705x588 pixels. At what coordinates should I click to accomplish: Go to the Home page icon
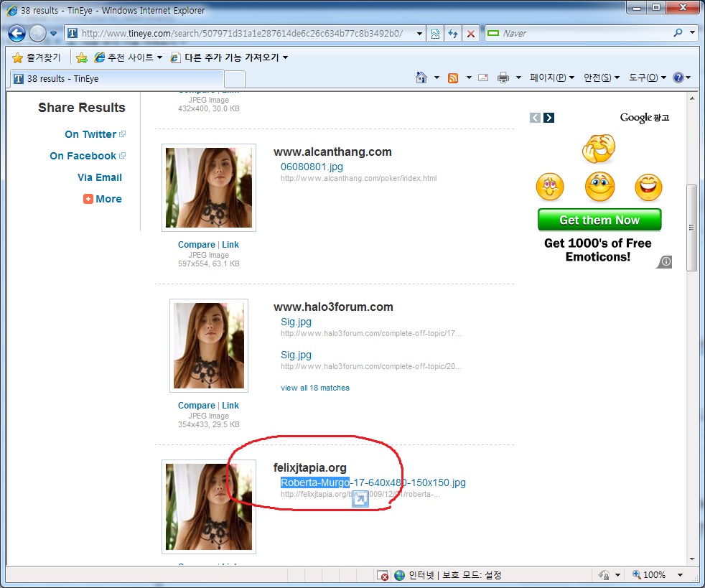point(421,78)
